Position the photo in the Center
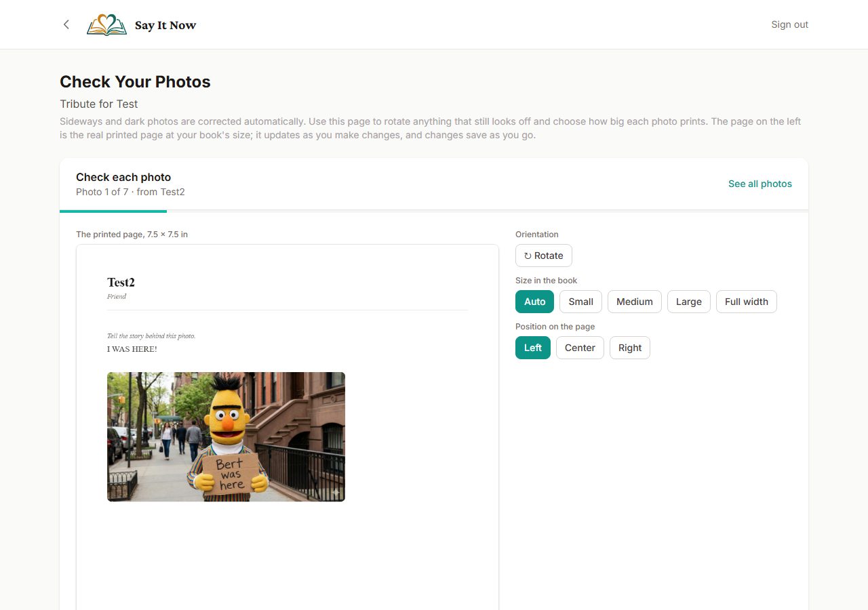The image size is (868, 610). (580, 348)
